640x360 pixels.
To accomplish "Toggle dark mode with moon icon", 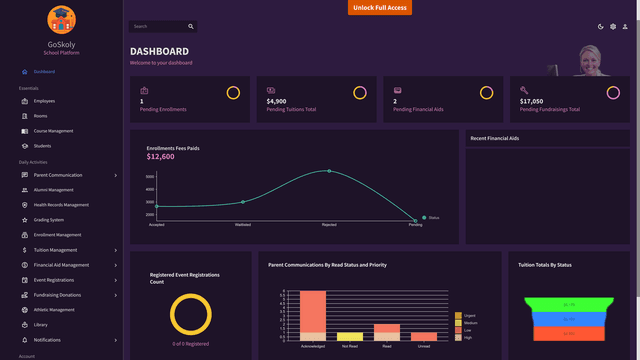I will 600,27.
